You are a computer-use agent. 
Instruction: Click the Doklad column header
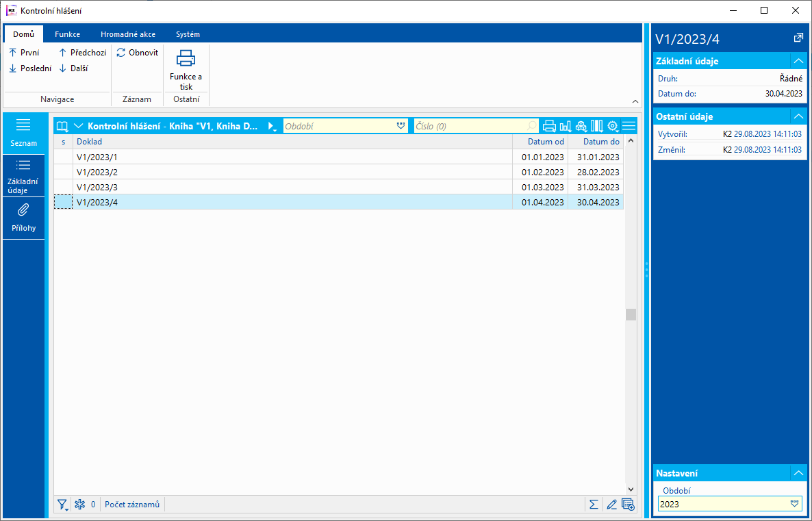click(x=292, y=142)
